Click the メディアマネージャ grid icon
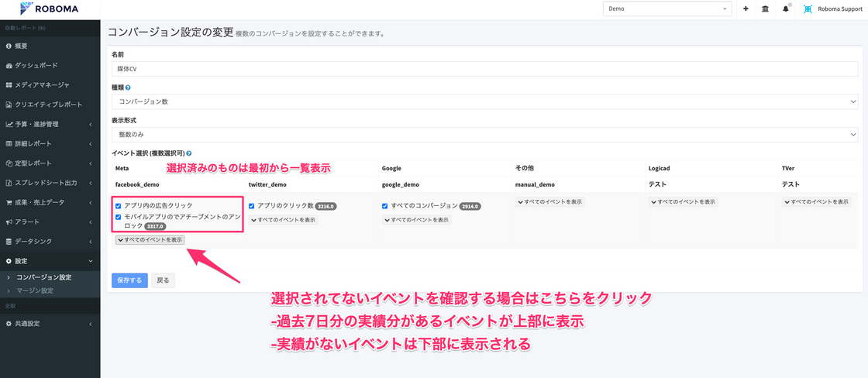 (9, 85)
